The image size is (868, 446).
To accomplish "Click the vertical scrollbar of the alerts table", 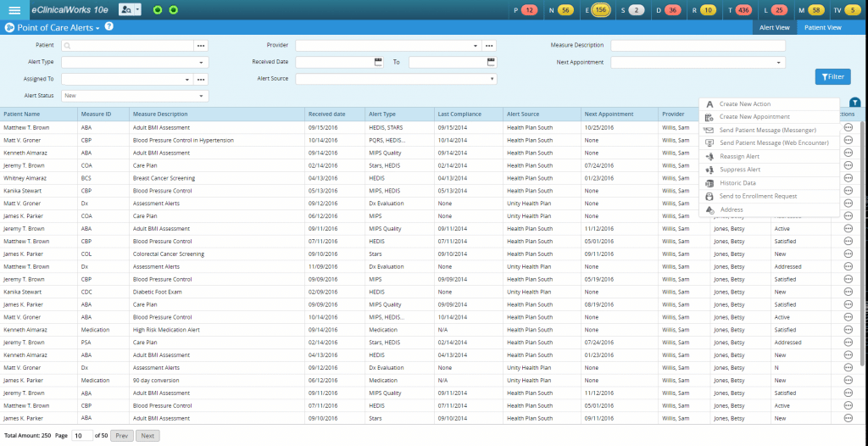I will tap(863, 244).
